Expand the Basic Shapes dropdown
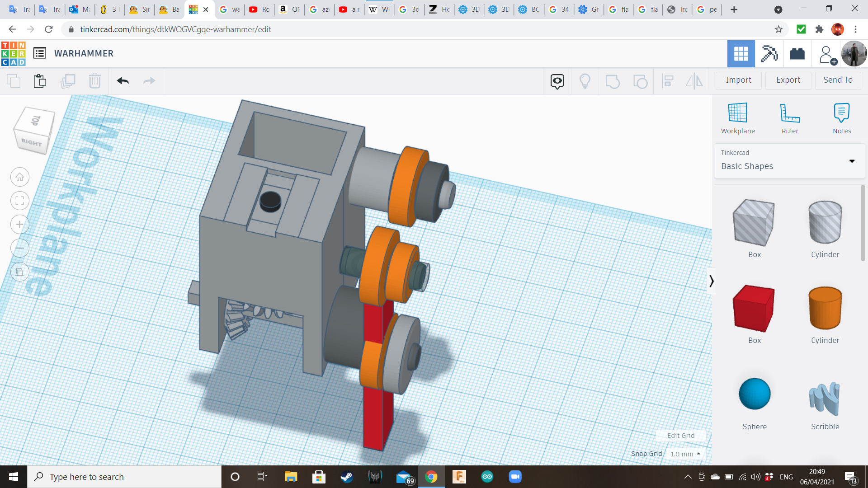Screen dimensions: 868x488 (852, 161)
